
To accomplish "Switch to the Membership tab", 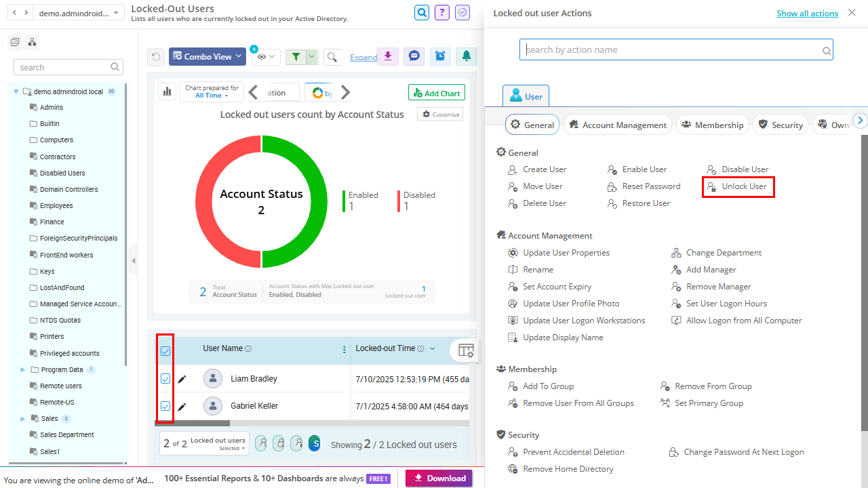I will coord(712,125).
